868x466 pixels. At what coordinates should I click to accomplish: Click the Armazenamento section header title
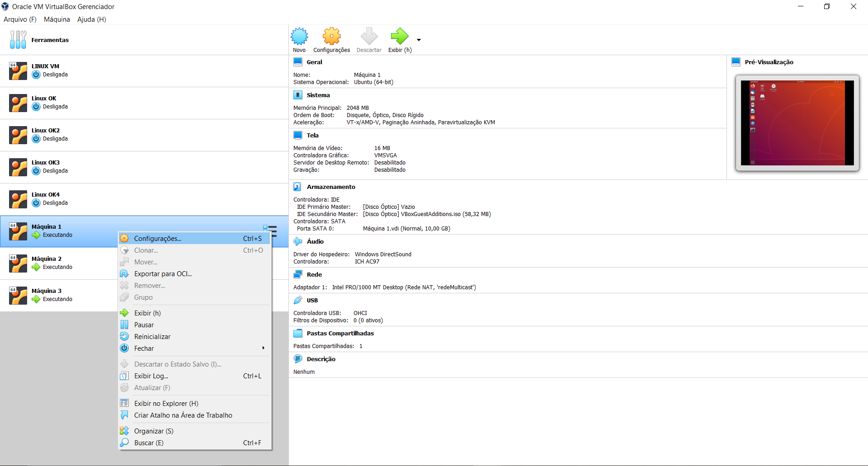click(331, 187)
